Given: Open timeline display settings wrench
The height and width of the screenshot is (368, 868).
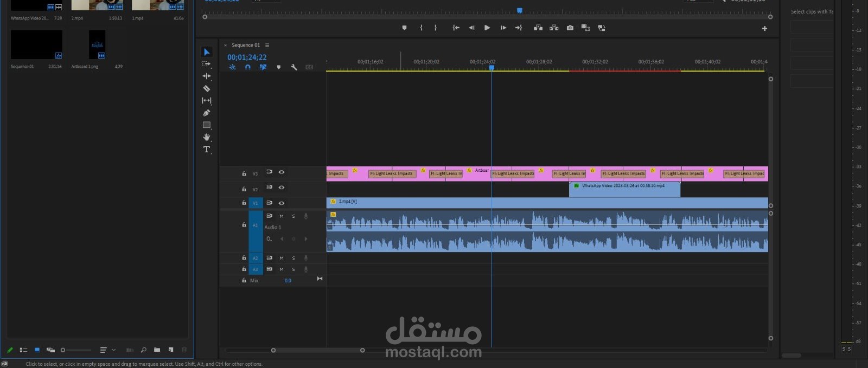Looking at the screenshot, I should coord(294,67).
